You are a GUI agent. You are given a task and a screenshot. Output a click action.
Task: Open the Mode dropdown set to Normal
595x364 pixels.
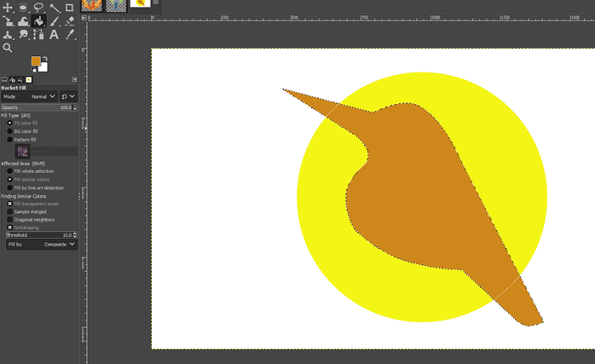click(x=41, y=96)
